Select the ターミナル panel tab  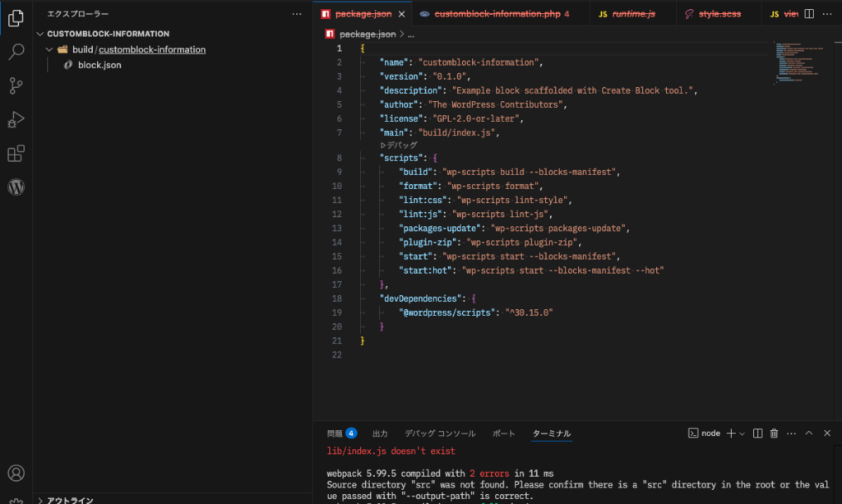552,433
